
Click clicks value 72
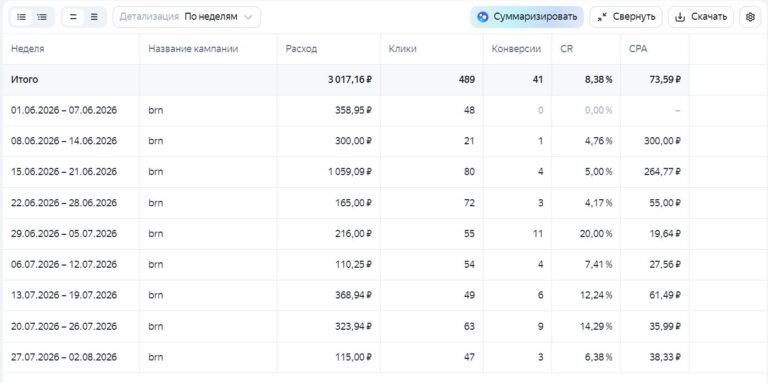point(469,203)
